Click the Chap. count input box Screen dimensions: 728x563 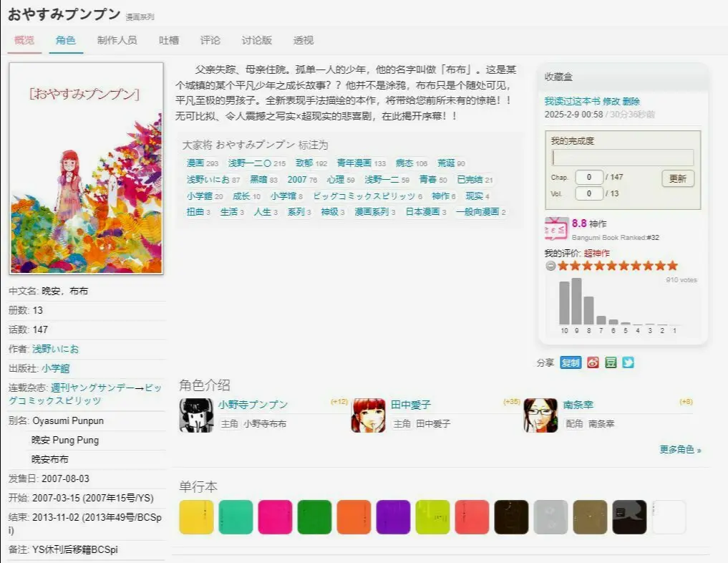pyautogui.click(x=588, y=178)
